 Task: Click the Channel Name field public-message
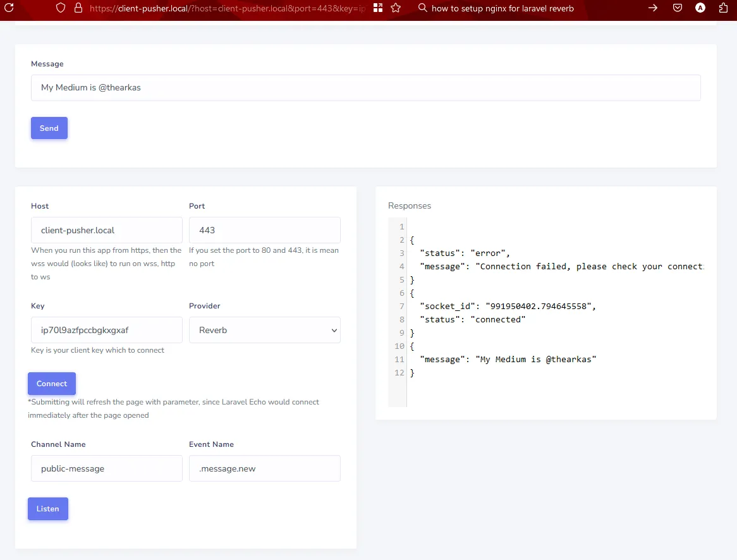106,468
